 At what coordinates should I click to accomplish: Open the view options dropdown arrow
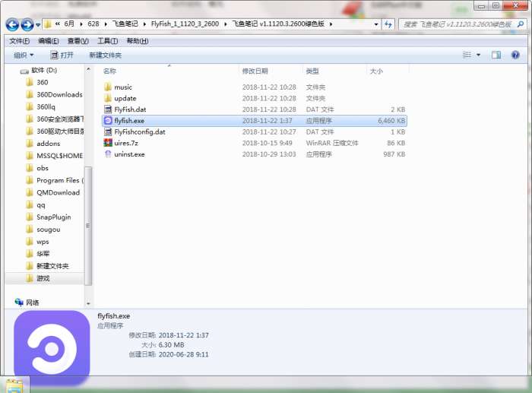(x=478, y=55)
